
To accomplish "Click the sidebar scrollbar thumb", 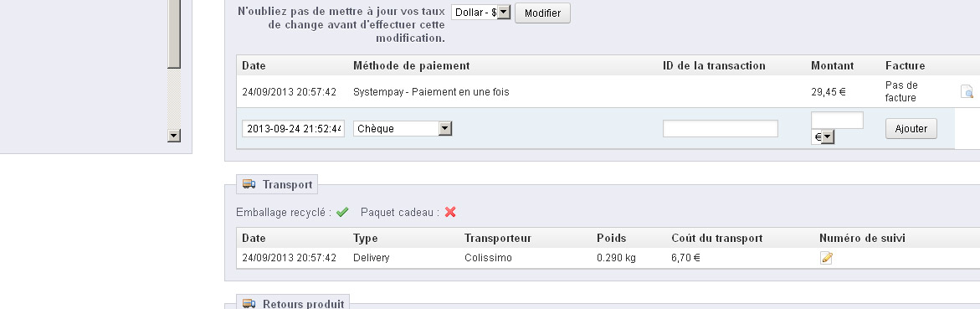I will pyautogui.click(x=174, y=33).
